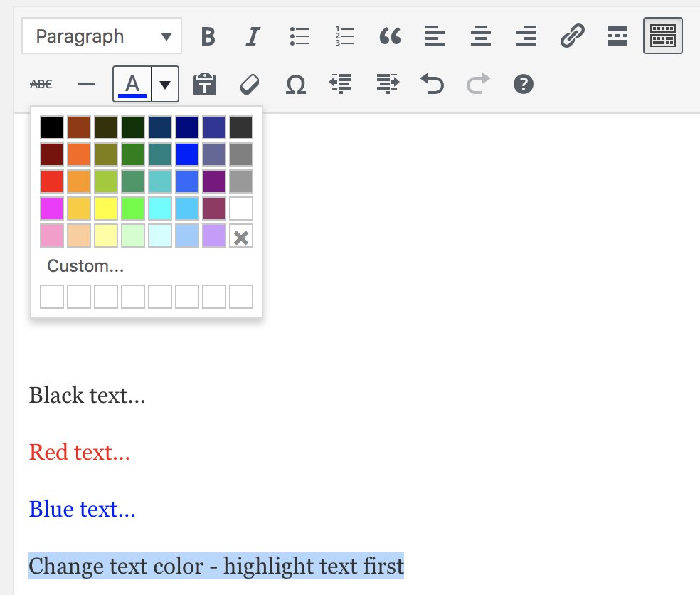The width and height of the screenshot is (700, 595).
Task: Insert a link
Action: (x=572, y=36)
